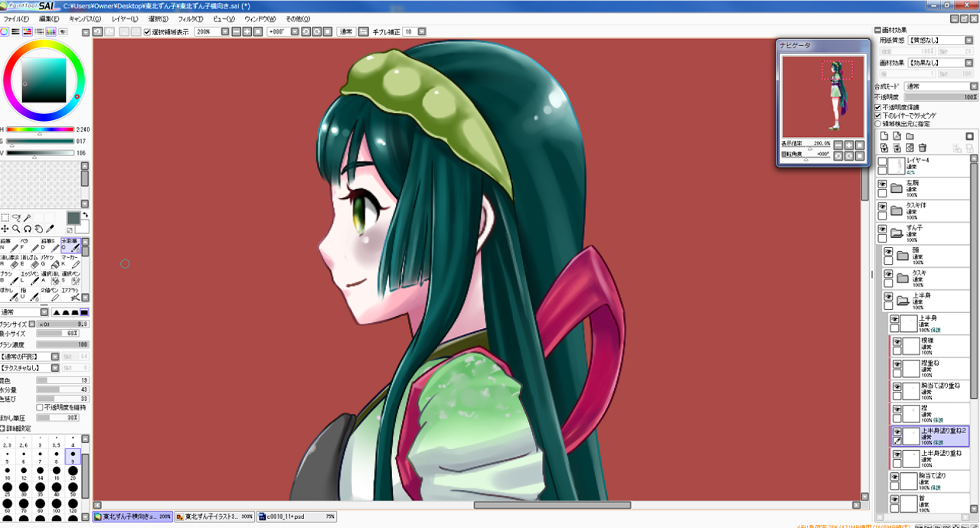Screen dimensions: 980x528
Task: Open the 通常の円形 brush shape dropdown
Action: (x=55, y=357)
